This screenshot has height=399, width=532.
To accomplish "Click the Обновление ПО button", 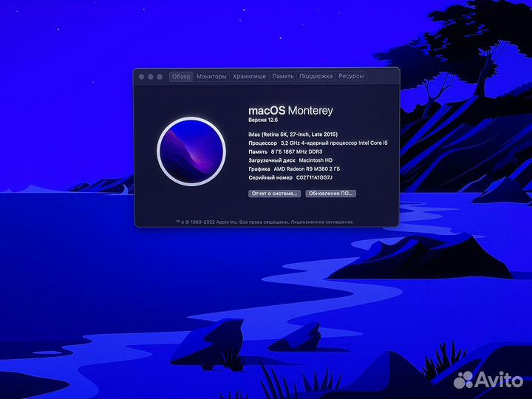I will (330, 194).
